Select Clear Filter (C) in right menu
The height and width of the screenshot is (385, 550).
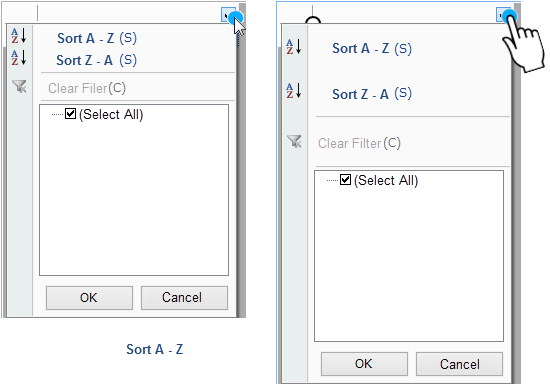click(x=359, y=143)
